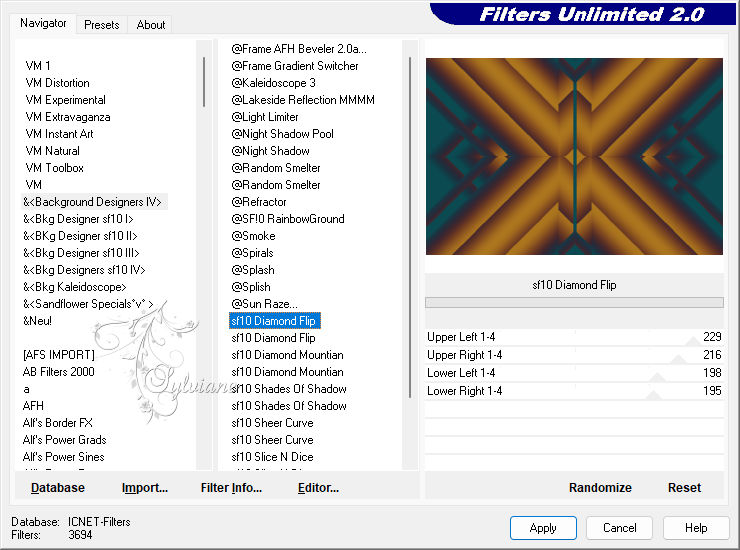The height and width of the screenshot is (550, 740).
Task: Select &<BKg Designer sf10 II> category
Action: click(80, 236)
